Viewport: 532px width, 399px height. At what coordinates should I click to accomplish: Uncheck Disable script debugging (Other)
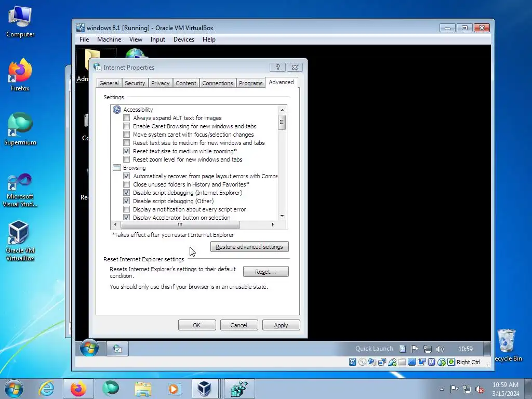tap(127, 201)
